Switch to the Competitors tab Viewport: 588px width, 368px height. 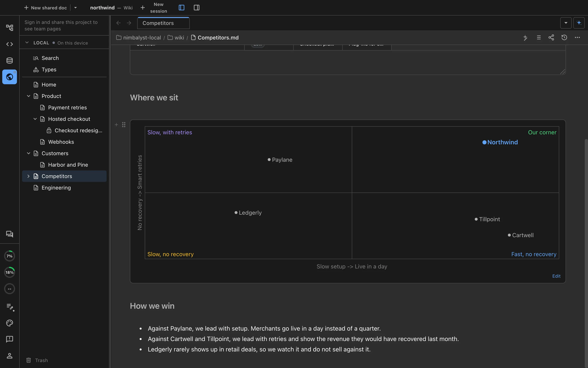[163, 23]
